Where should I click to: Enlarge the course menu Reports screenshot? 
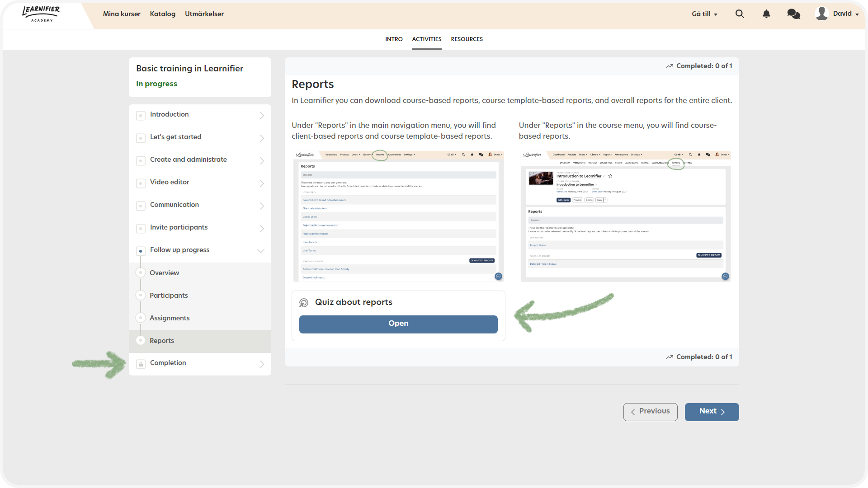point(626,216)
